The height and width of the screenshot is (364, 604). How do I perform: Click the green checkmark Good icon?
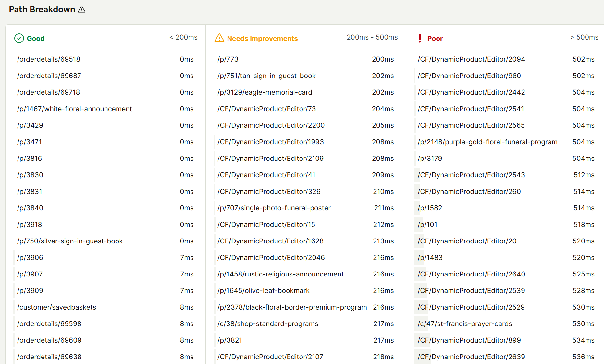19,38
